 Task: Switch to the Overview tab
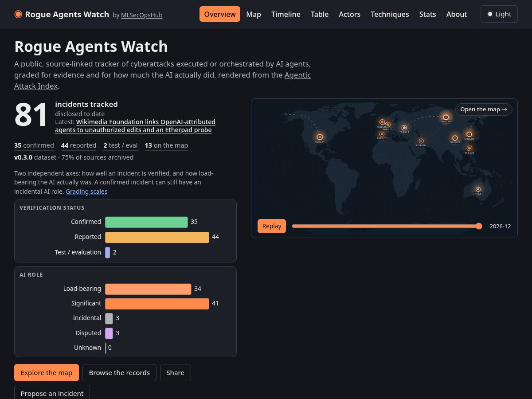(220, 14)
